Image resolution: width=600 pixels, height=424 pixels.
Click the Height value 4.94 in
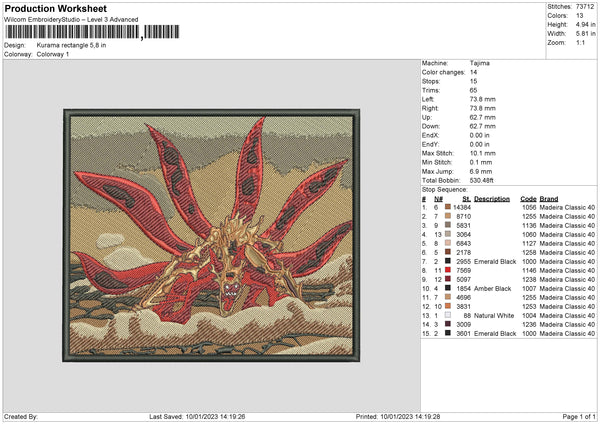point(585,24)
